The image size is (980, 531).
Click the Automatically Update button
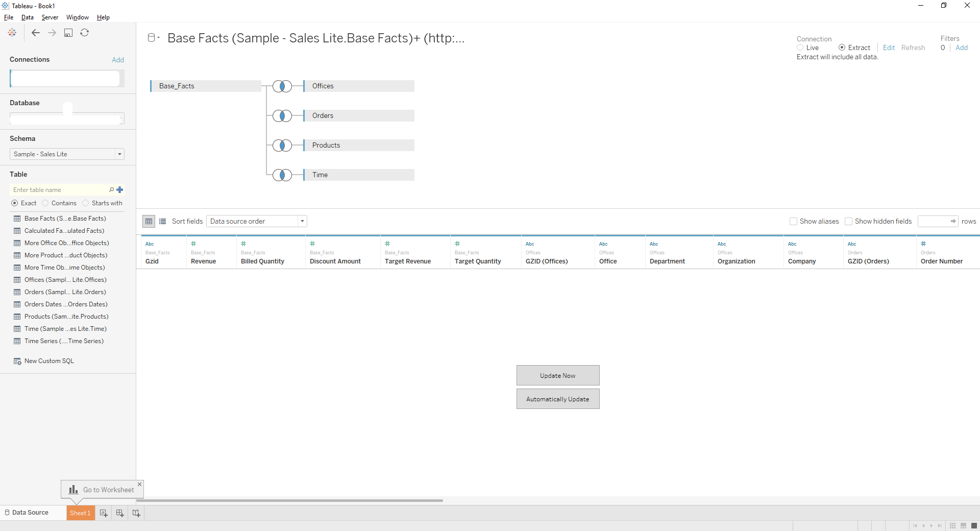(x=558, y=399)
